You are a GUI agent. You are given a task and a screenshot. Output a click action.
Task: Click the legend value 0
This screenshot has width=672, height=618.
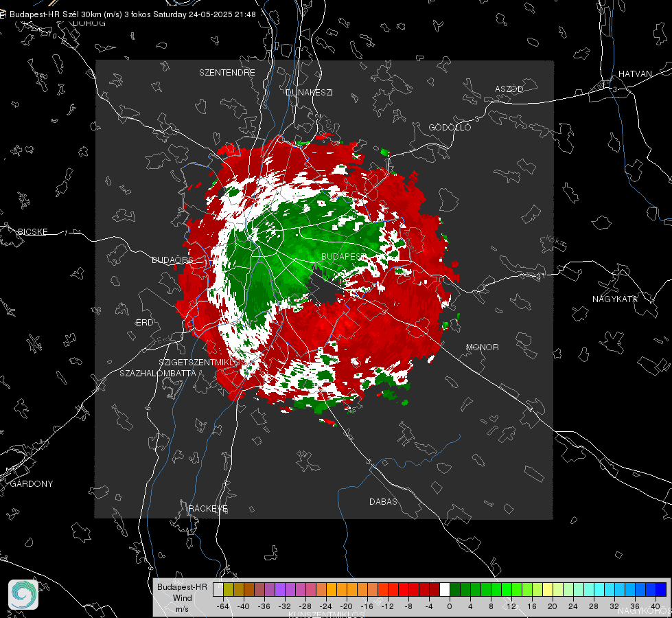(450, 606)
